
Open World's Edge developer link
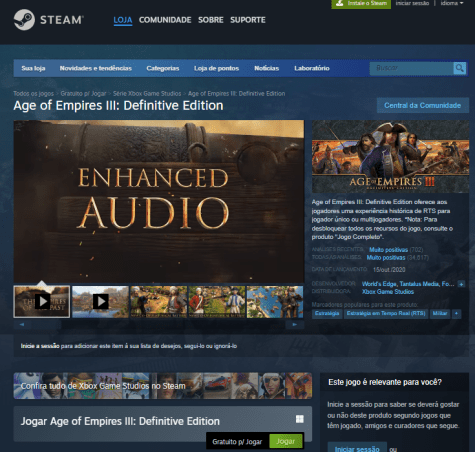pos(379,284)
